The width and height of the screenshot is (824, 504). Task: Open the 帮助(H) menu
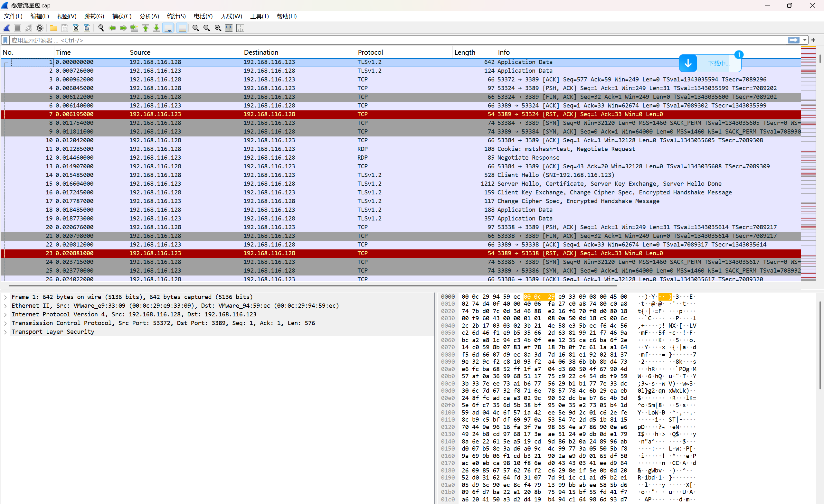(287, 16)
